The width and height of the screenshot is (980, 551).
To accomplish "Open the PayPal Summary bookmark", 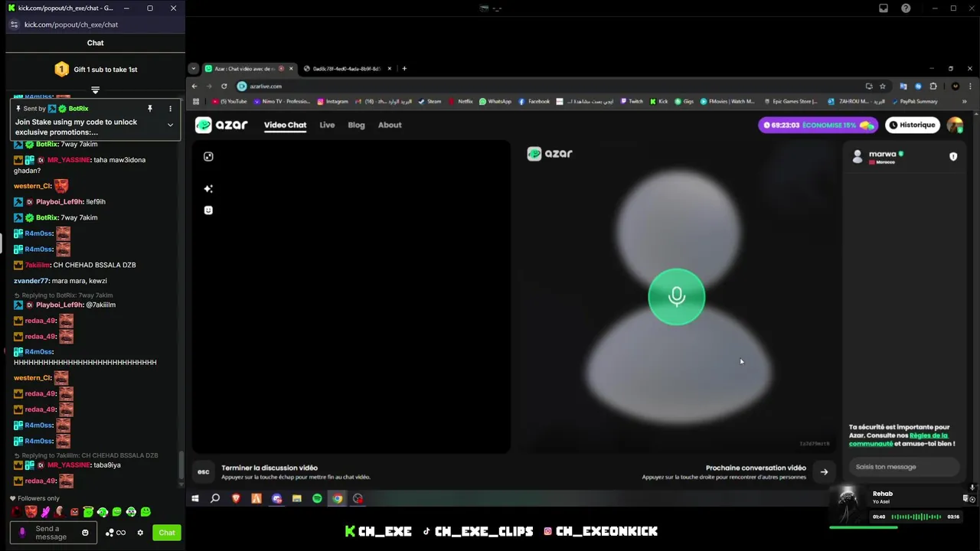I will pos(914,101).
